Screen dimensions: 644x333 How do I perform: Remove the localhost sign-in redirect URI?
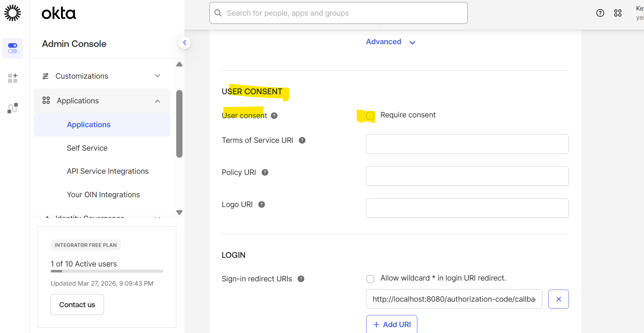click(558, 299)
